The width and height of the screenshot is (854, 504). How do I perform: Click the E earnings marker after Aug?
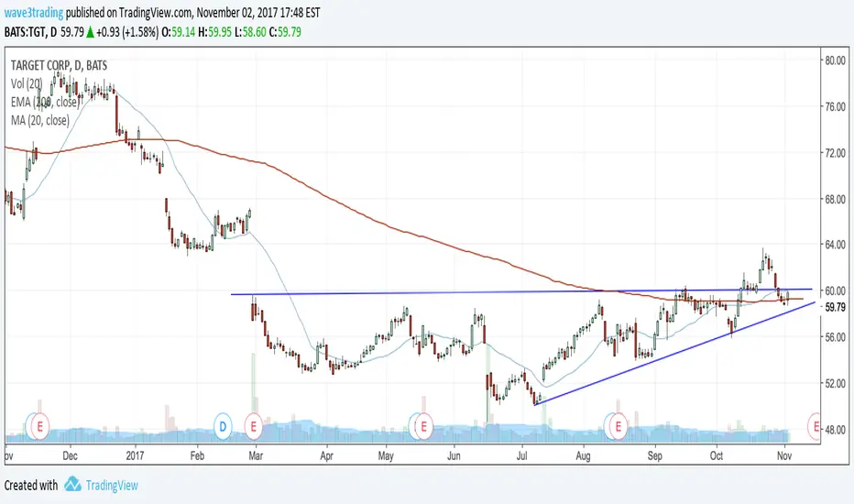(618, 426)
